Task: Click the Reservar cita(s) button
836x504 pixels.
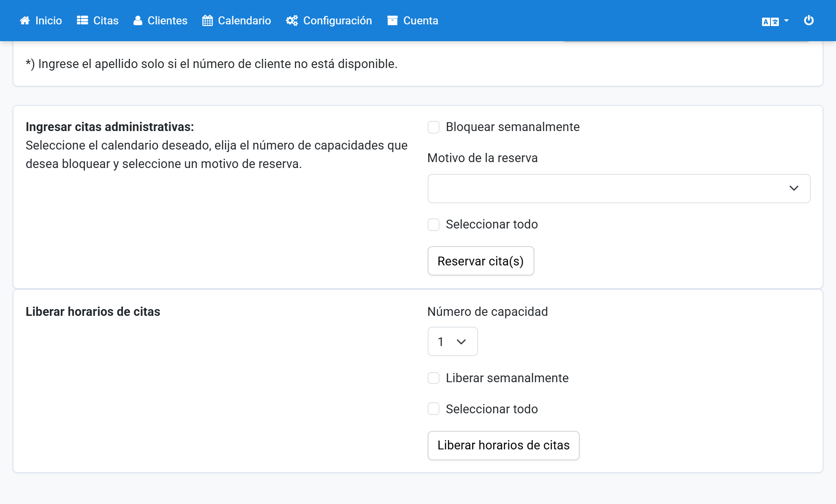Action: click(x=481, y=261)
